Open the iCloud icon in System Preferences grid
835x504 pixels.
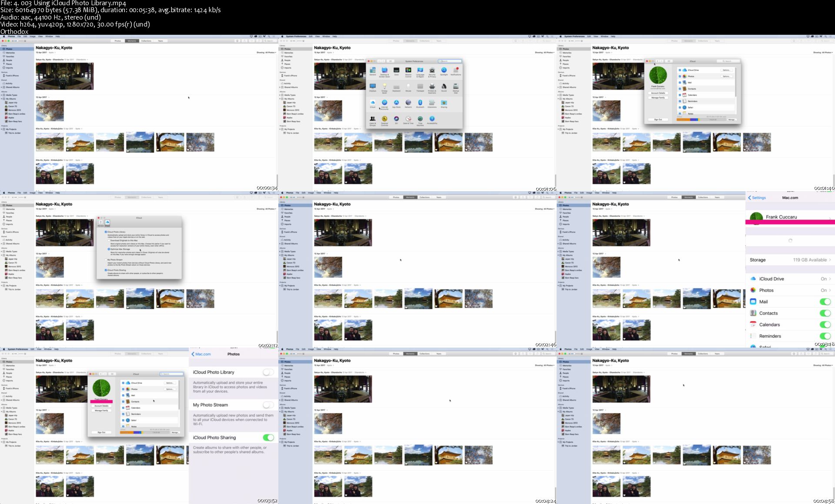coord(373,103)
